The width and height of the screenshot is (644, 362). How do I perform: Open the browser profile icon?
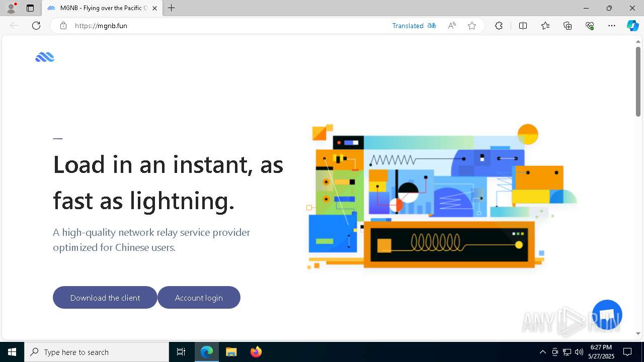(x=11, y=8)
